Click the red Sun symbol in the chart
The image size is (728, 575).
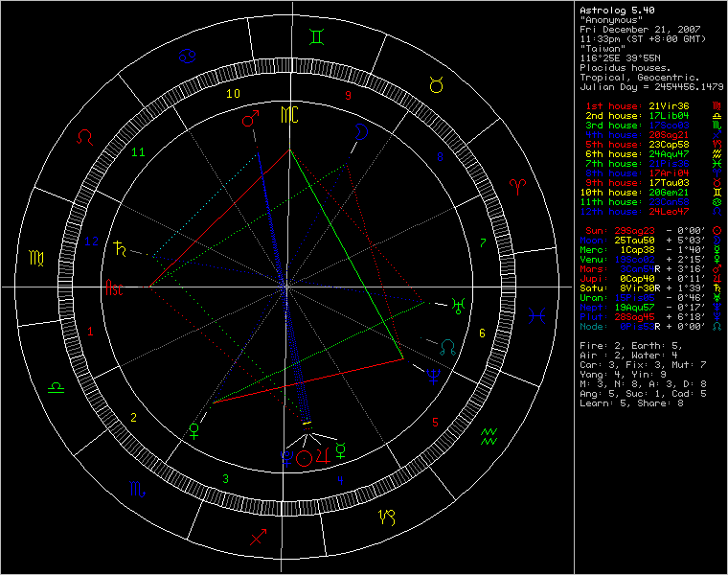pos(304,458)
